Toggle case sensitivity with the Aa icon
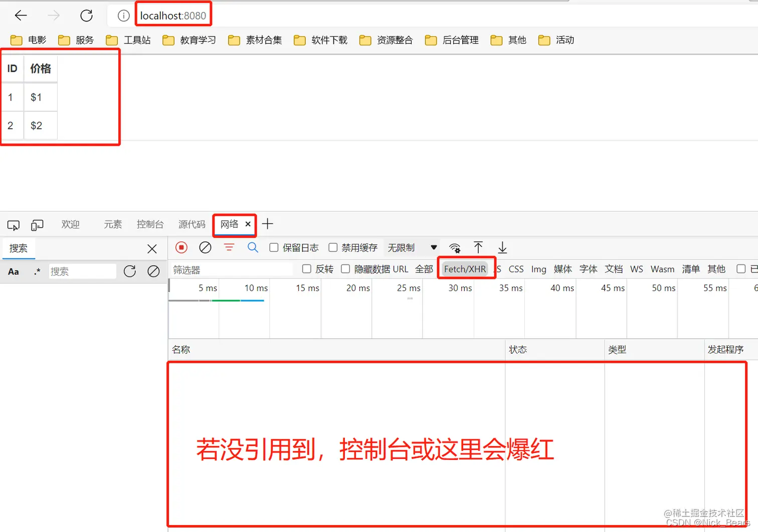This screenshot has height=532, width=758. pos(13,271)
